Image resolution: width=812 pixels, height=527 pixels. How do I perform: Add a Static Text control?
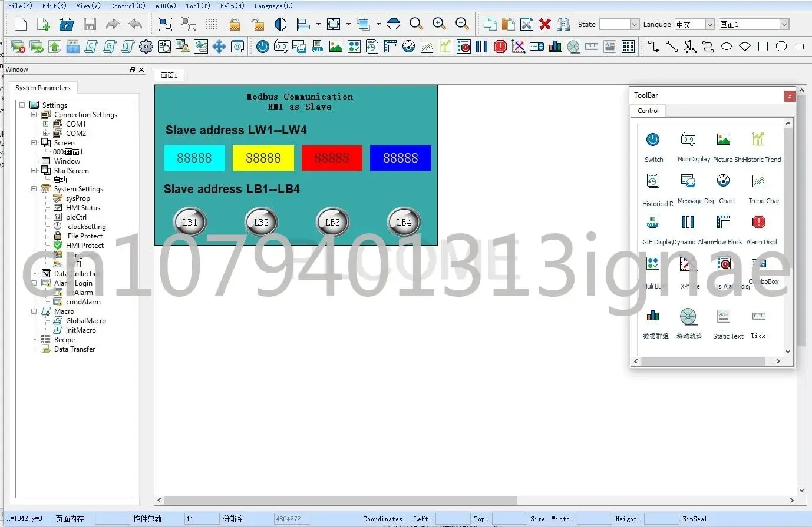click(x=723, y=317)
